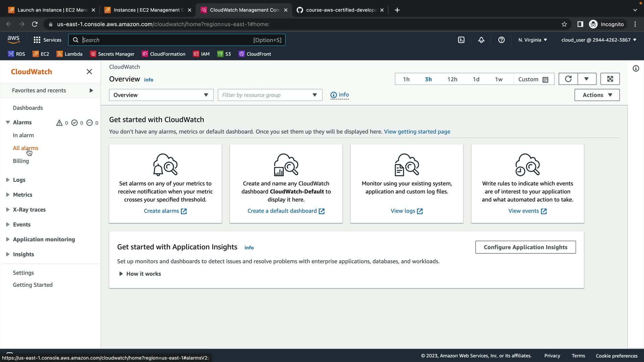Click Configure Application Insights button
The height and width of the screenshot is (362, 644).
click(525, 247)
